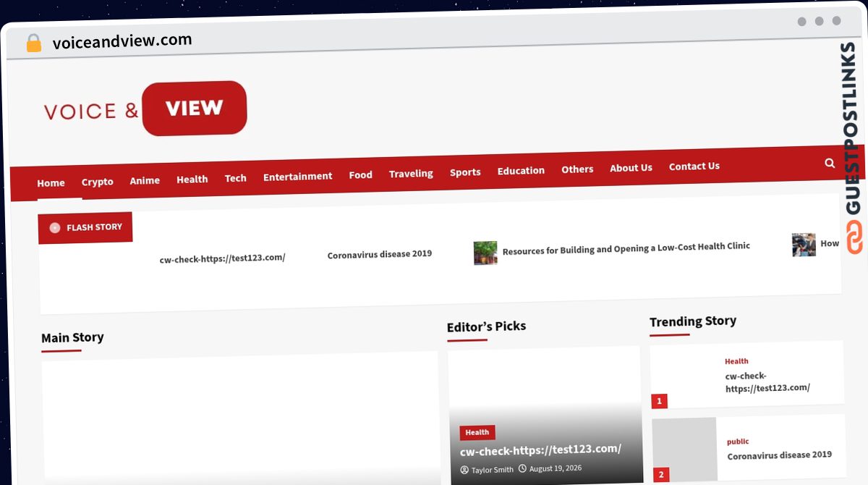Open the Contact Us page

click(694, 166)
